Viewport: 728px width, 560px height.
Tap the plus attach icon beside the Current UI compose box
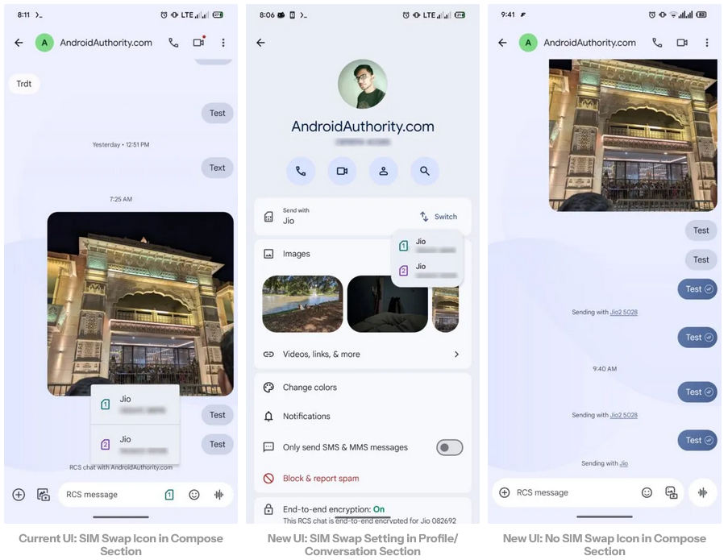pyautogui.click(x=19, y=495)
